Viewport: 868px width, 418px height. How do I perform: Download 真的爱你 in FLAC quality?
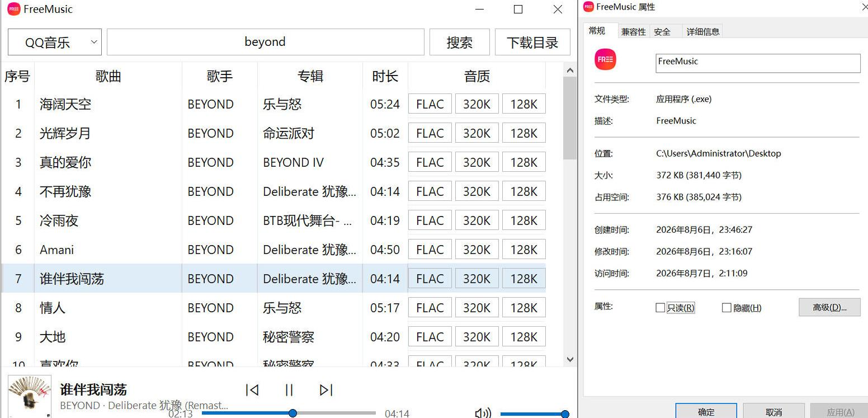click(430, 162)
